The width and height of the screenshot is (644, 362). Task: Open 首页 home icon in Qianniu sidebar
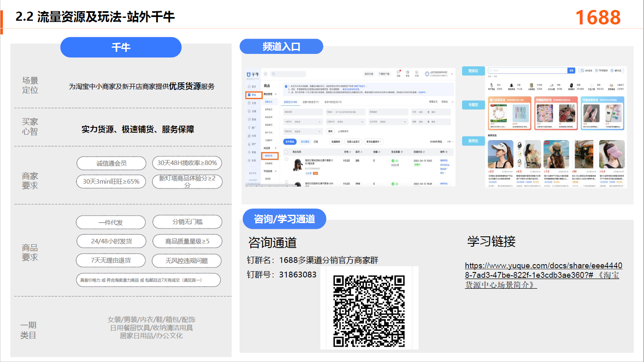249,86
